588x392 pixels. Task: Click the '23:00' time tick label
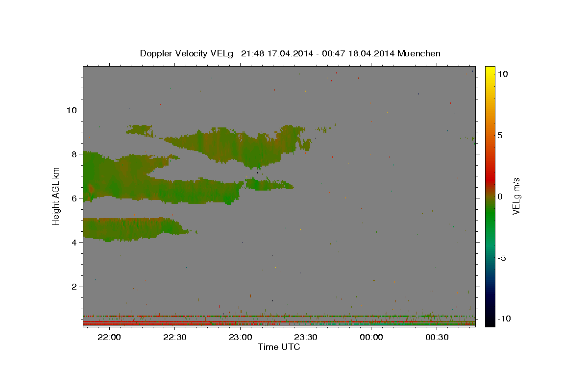(x=241, y=338)
